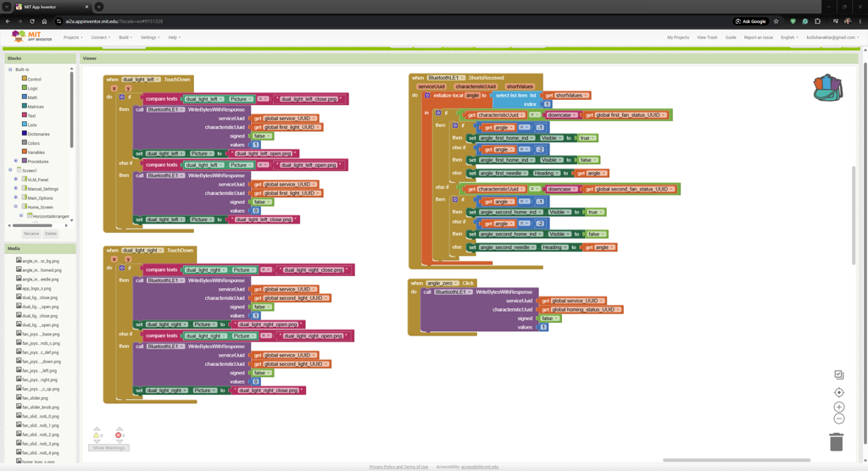868x471 pixels.
Task: Open the mutator on dual_light_left if block
Action: click(x=122, y=97)
